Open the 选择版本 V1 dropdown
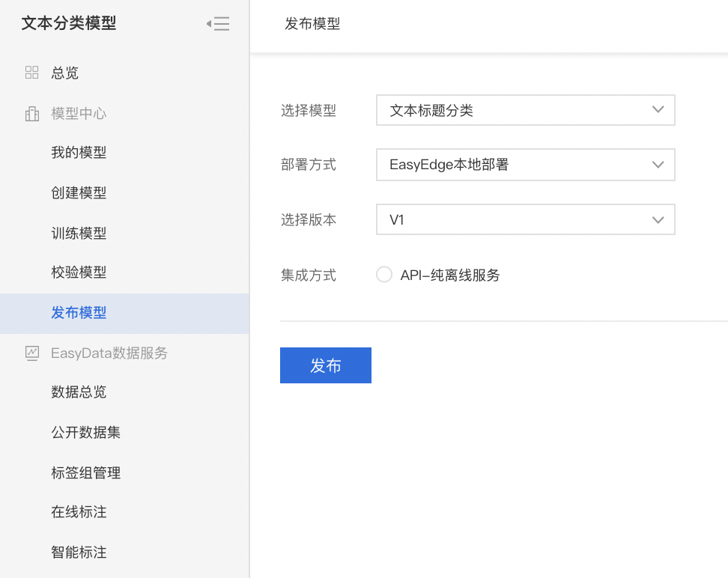The height and width of the screenshot is (578, 728). click(x=525, y=219)
